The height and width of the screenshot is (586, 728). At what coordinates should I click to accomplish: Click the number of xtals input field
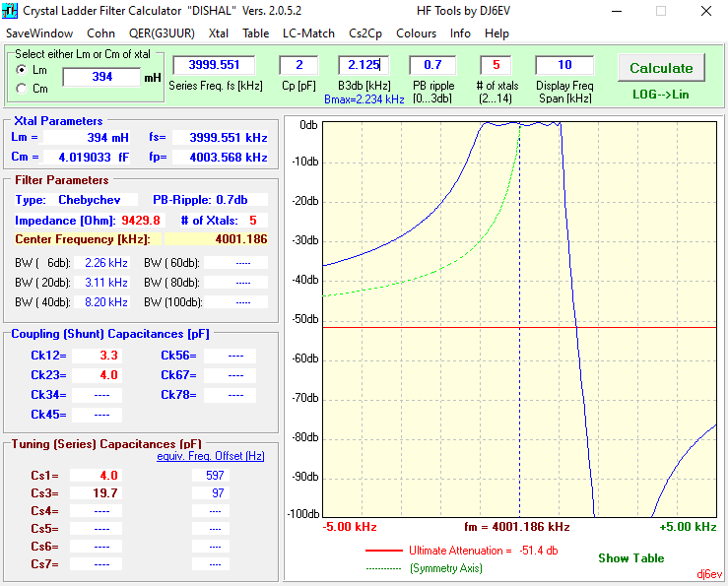pos(496,65)
